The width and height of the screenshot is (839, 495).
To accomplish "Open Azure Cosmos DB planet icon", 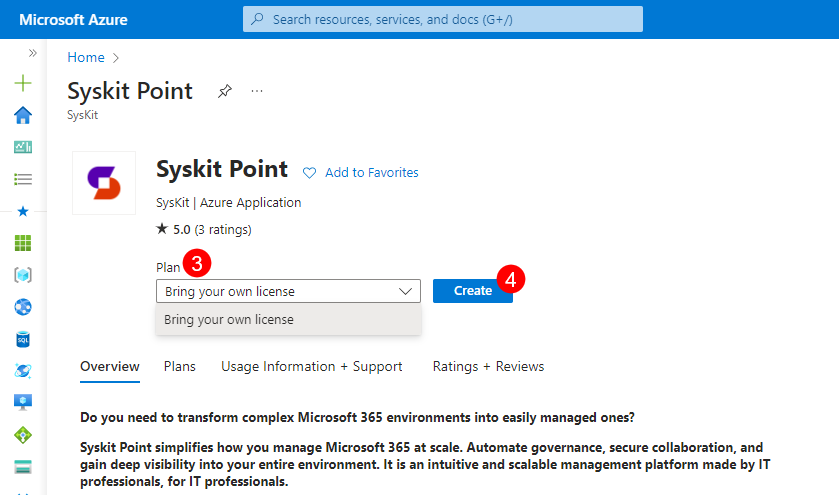I will point(23,371).
